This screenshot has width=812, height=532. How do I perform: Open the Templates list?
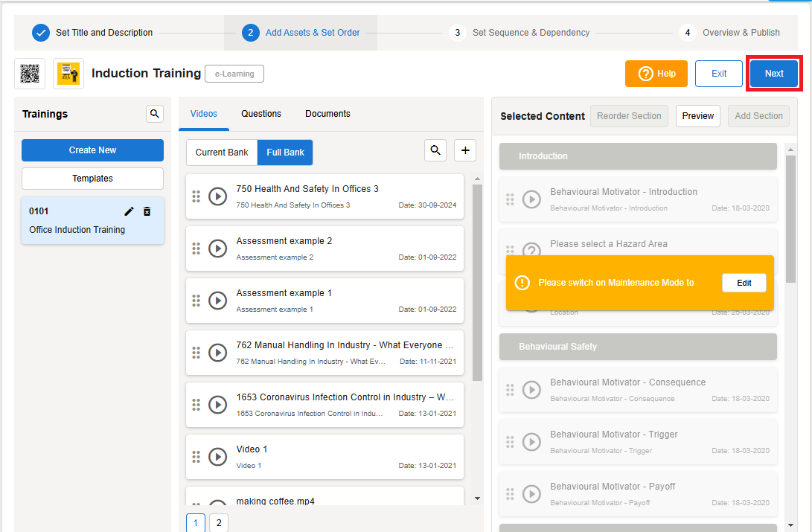point(92,179)
